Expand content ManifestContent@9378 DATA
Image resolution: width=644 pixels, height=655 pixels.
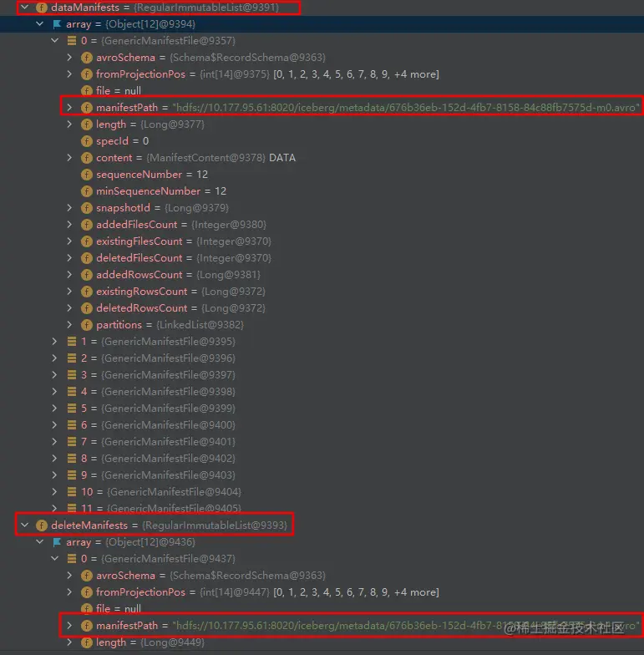[x=69, y=157]
